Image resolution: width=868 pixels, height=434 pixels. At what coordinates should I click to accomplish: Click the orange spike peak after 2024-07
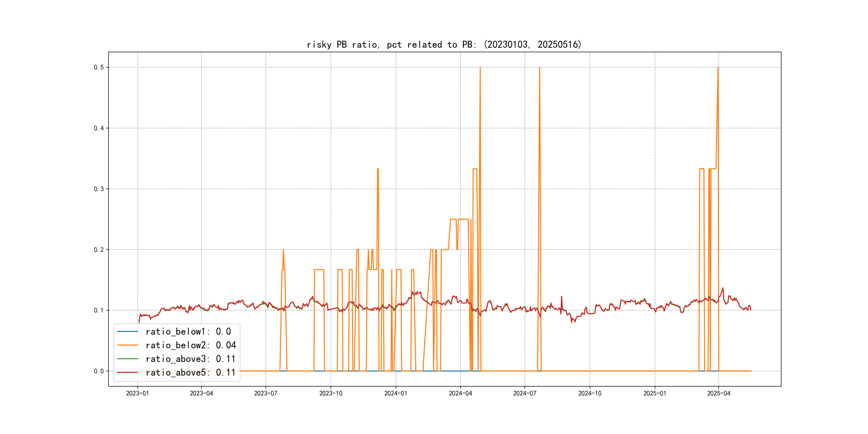pyautogui.click(x=540, y=68)
